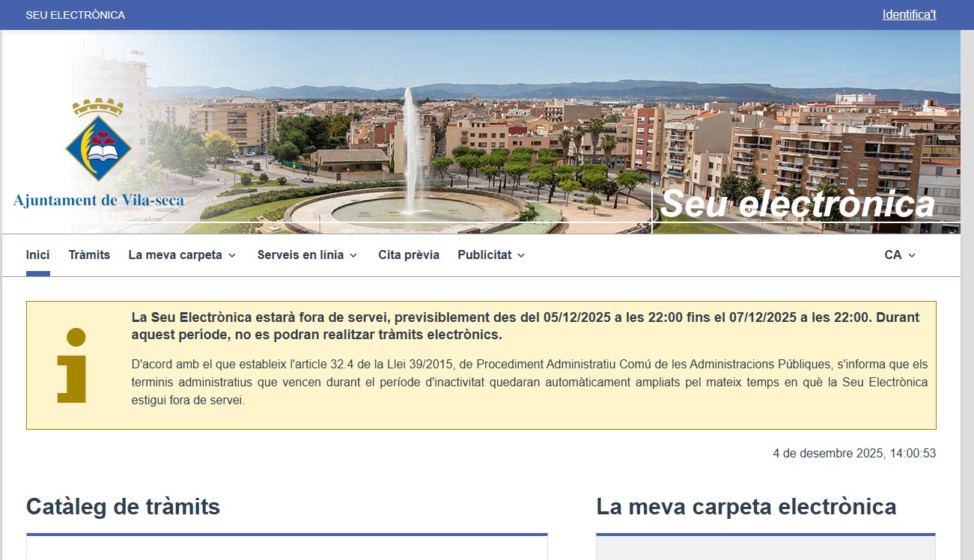Viewport: 974px width, 560px height.
Task: Click the Identifica't login link
Action: tap(909, 15)
